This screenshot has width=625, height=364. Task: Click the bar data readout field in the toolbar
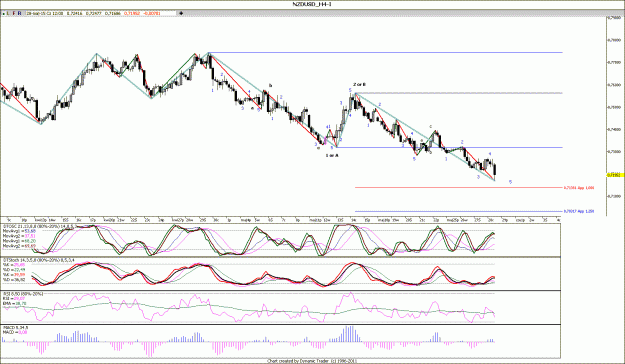tap(101, 13)
